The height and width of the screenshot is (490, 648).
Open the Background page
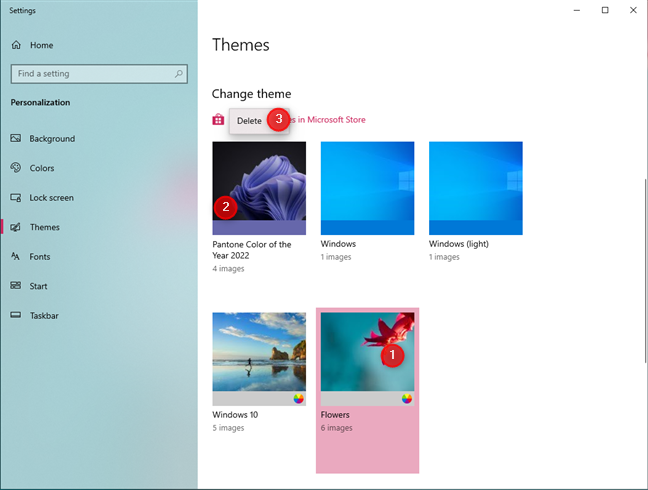coord(52,138)
